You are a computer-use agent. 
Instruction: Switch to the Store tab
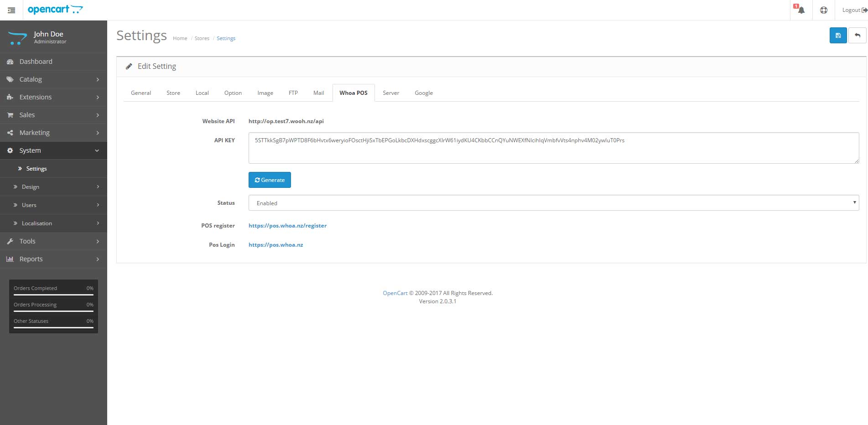(x=173, y=93)
